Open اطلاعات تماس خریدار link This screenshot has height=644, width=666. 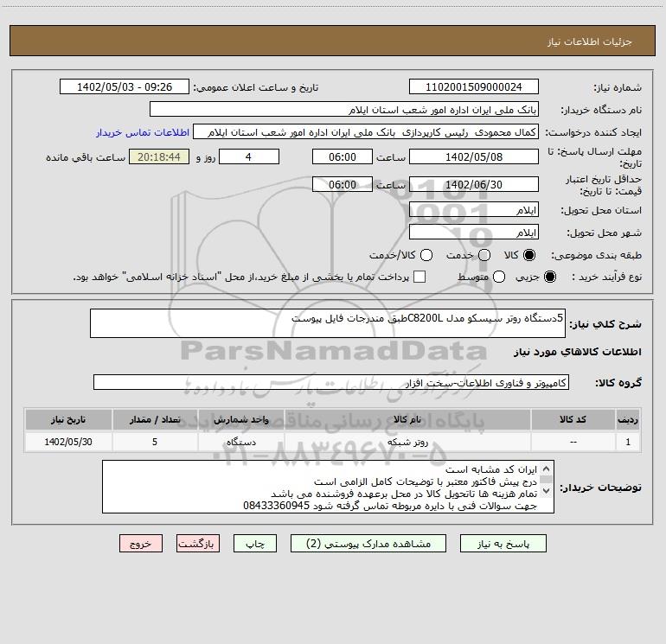click(143, 132)
